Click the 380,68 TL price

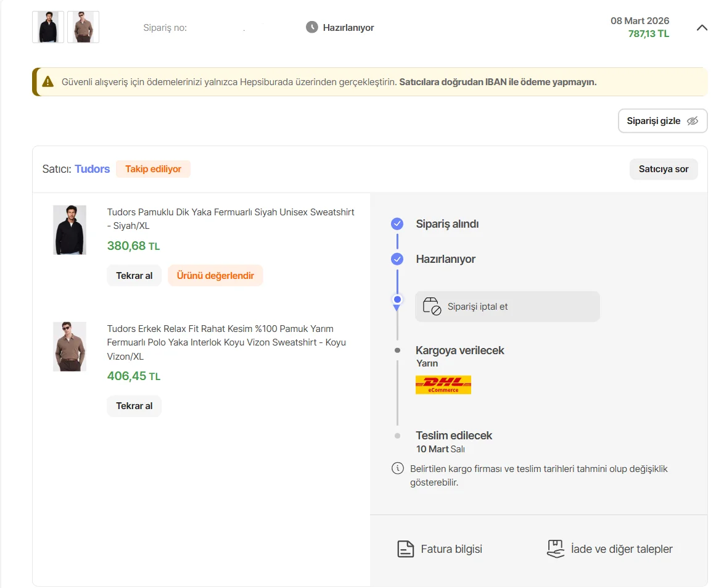point(133,246)
